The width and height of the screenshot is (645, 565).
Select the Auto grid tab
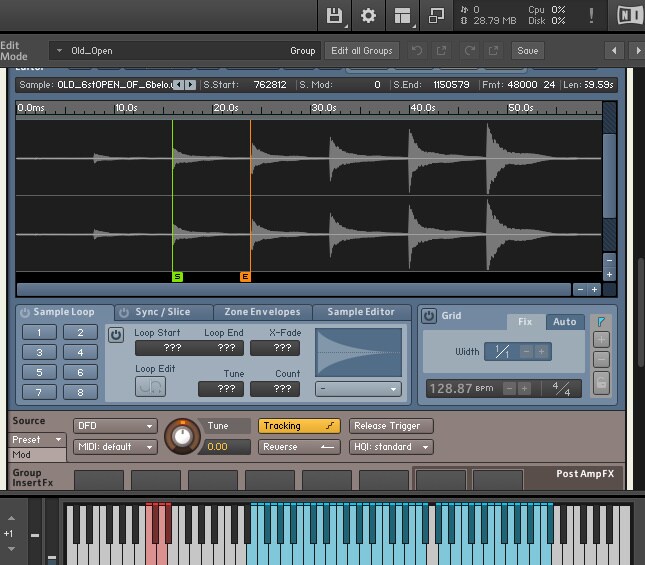tap(565, 322)
